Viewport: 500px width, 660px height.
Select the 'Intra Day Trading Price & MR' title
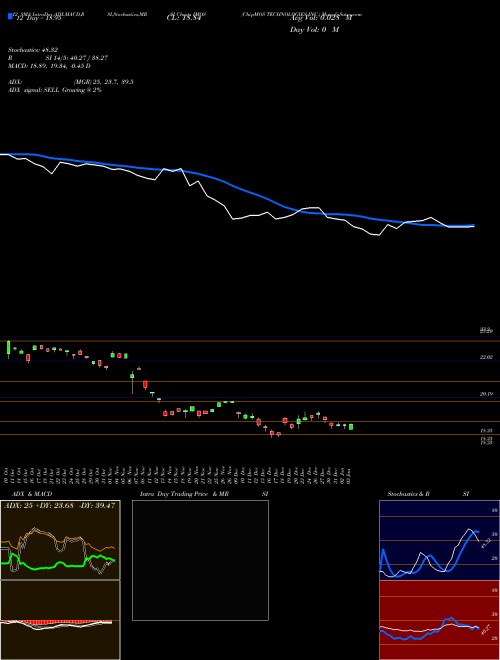pos(185,494)
